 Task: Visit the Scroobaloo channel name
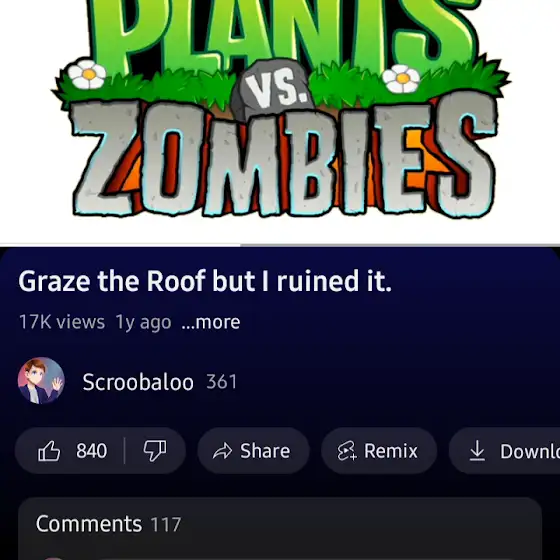[x=138, y=382]
